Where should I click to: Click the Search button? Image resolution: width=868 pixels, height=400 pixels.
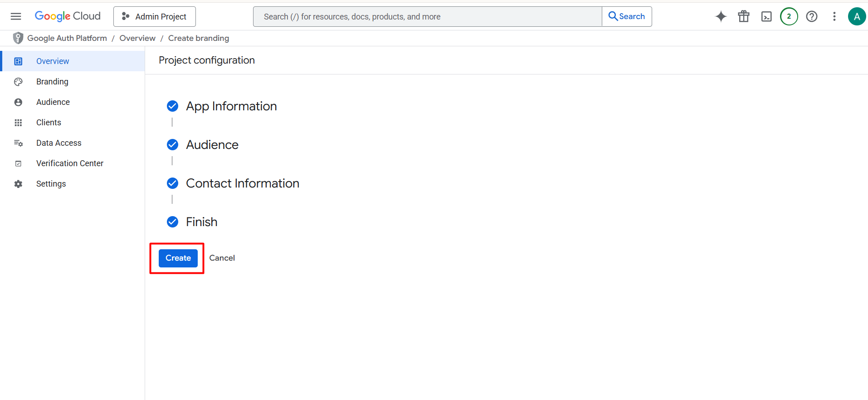[x=627, y=16]
